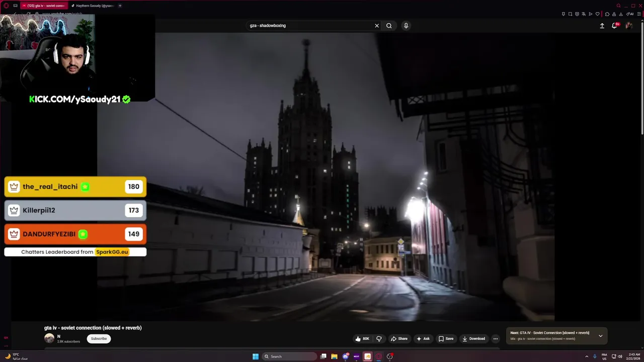Open the OBS taskbar icon
This screenshot has width=644, height=362.
[390, 356]
